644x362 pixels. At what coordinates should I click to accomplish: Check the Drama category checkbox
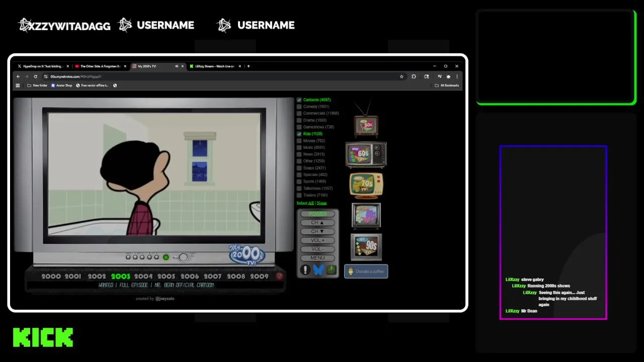[299, 120]
